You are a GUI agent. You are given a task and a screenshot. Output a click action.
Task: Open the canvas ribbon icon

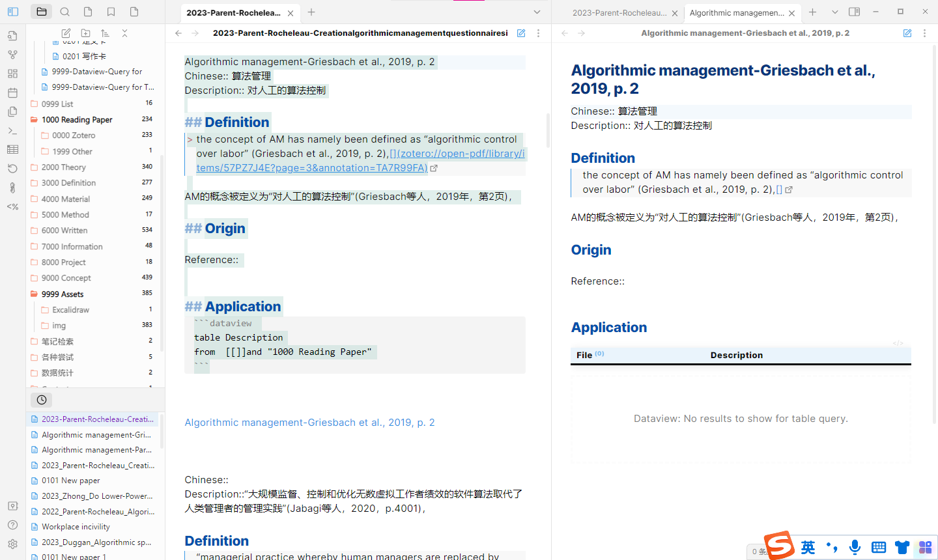pos(12,74)
